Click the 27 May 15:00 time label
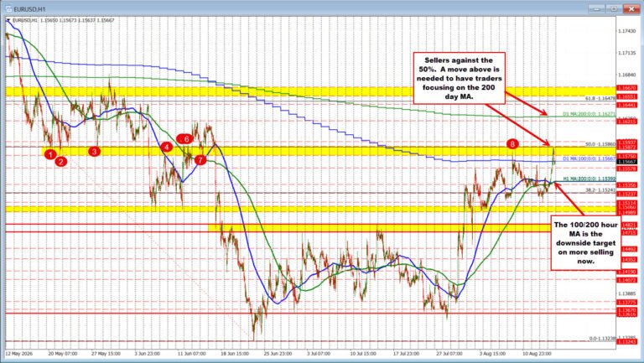644x363 pixels. pos(106,353)
